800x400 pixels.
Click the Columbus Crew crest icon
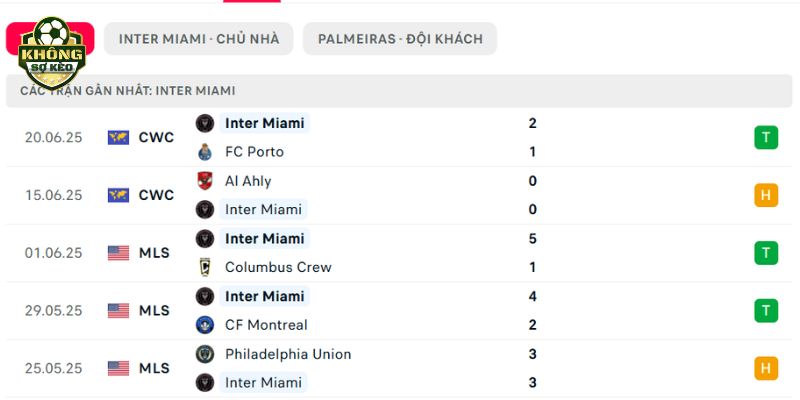(205, 267)
